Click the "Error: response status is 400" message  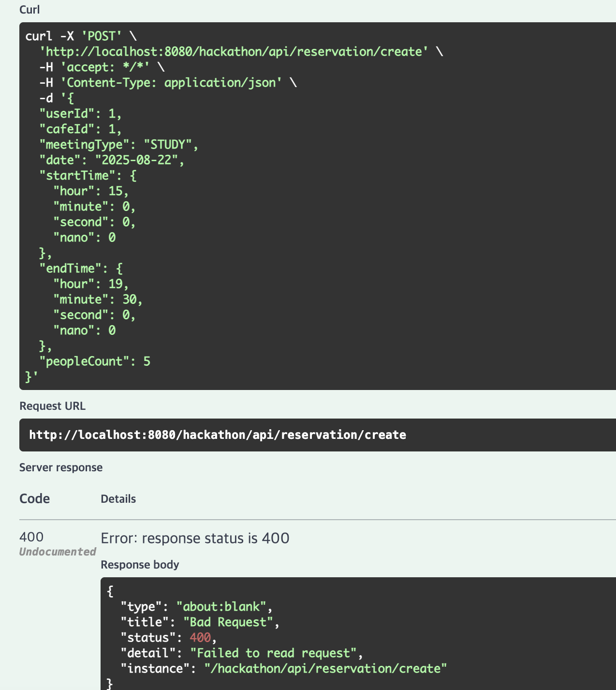(195, 538)
